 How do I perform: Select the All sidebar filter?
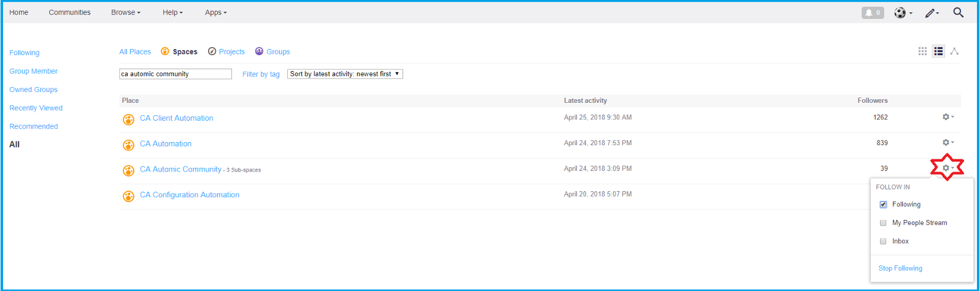(x=15, y=145)
